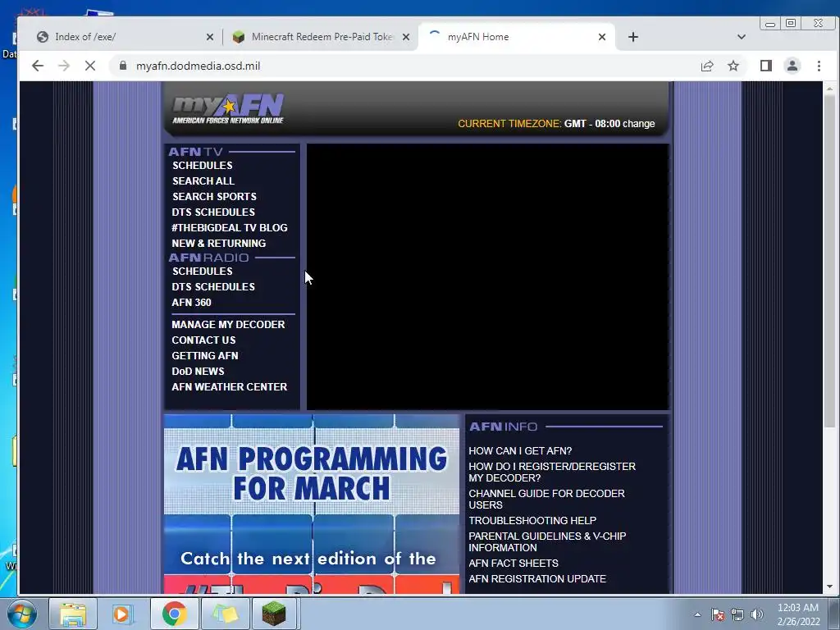This screenshot has height=630, width=840.
Task: Close the Index of /exe/ tab
Action: 210,37
